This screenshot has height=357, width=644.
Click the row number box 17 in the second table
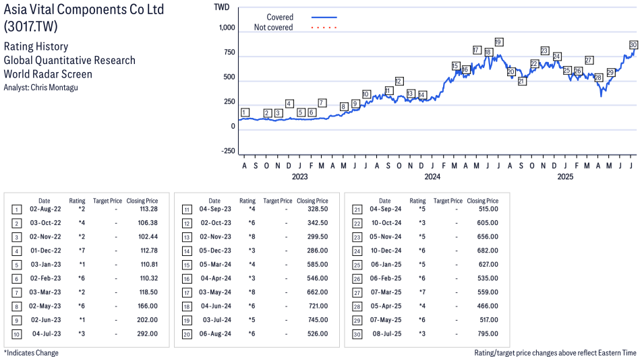[x=187, y=293]
